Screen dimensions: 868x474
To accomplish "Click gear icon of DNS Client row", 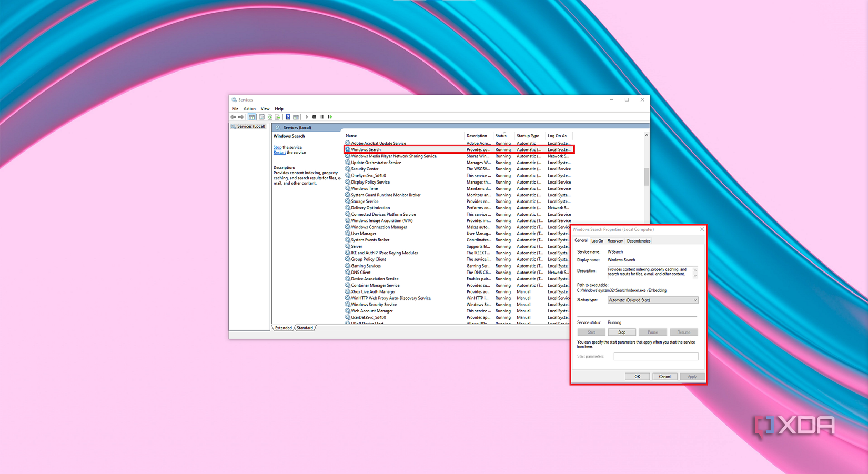I will 348,273.
